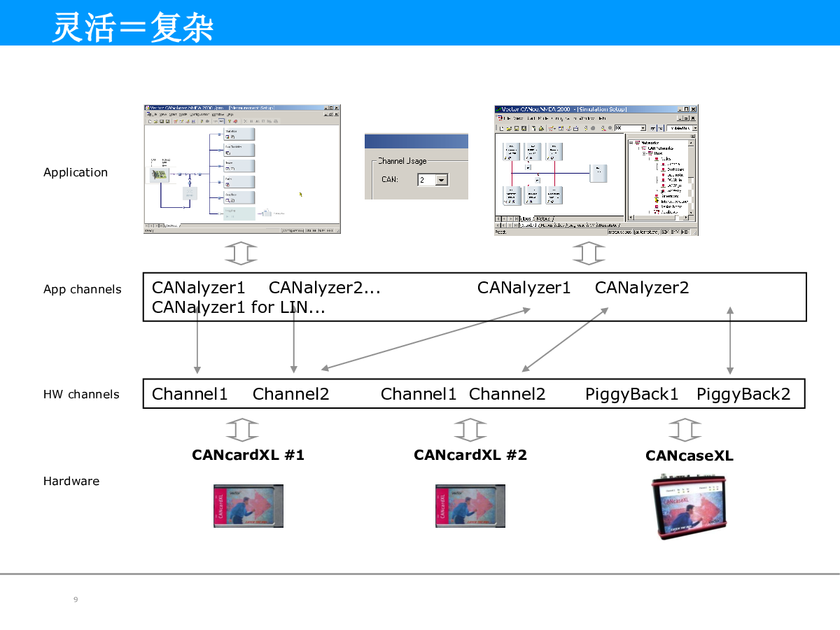Click the CANcardXL #1 hardware image

click(x=248, y=505)
